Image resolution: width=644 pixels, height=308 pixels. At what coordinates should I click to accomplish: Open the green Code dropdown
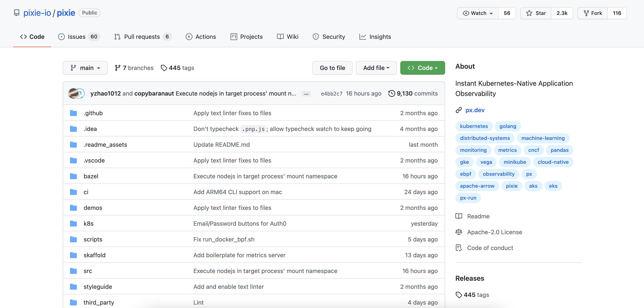422,68
